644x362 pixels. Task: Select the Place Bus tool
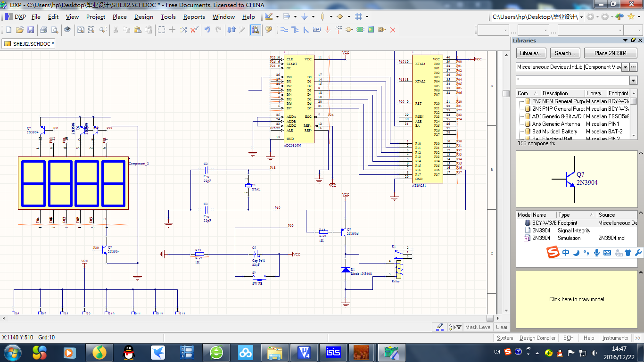click(x=295, y=30)
